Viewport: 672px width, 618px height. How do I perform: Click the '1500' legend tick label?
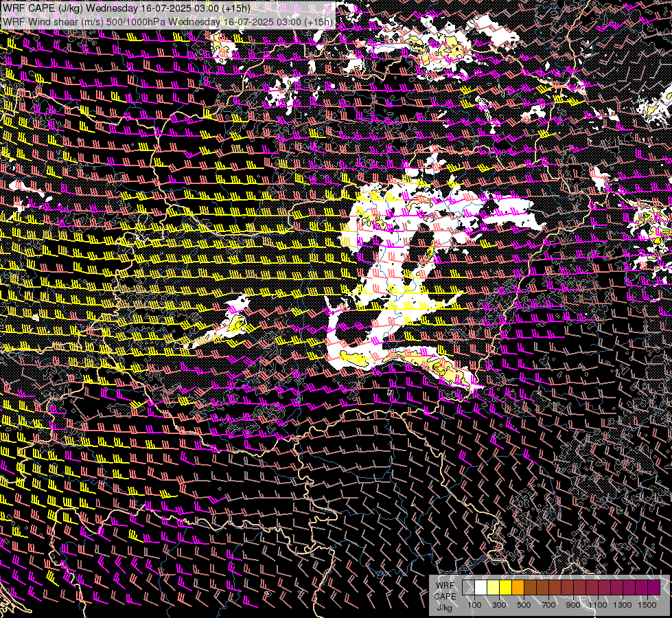pos(647,605)
